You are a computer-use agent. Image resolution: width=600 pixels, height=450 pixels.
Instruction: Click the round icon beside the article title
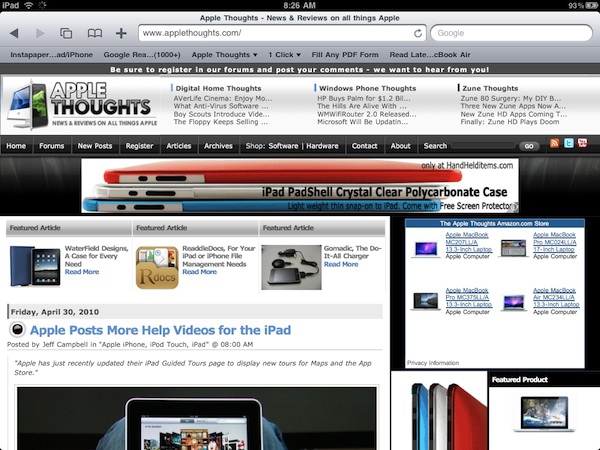point(17,329)
